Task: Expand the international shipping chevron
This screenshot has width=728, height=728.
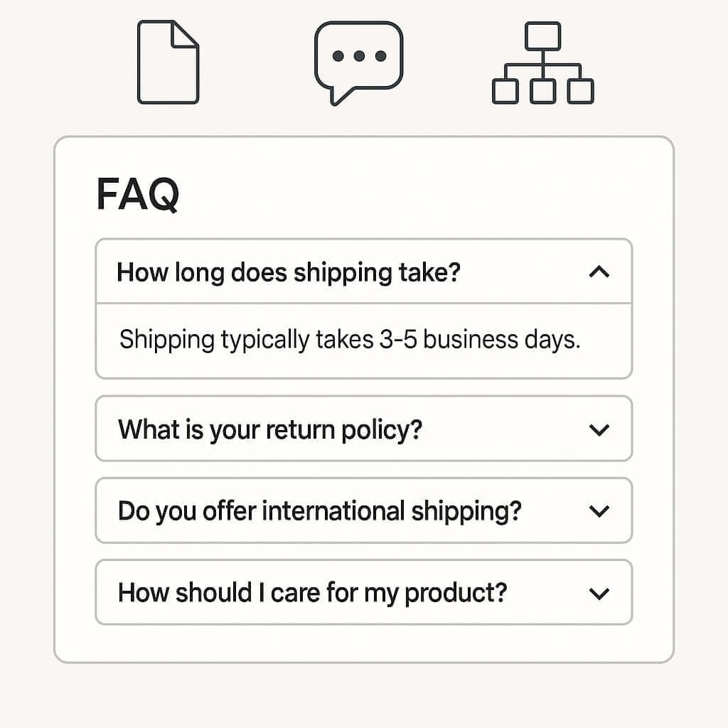Action: (599, 511)
